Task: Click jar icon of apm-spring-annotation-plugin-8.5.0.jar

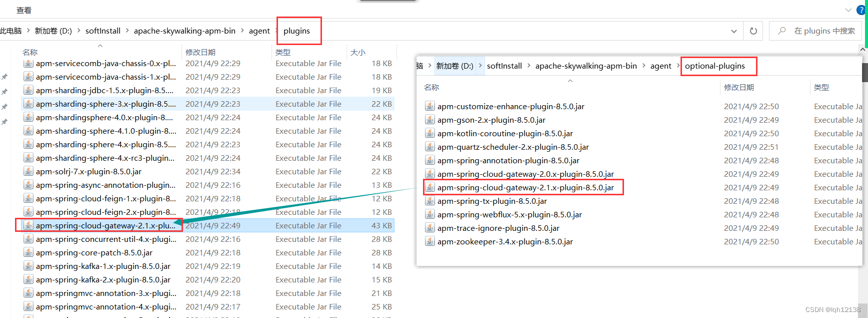Action: [430, 160]
